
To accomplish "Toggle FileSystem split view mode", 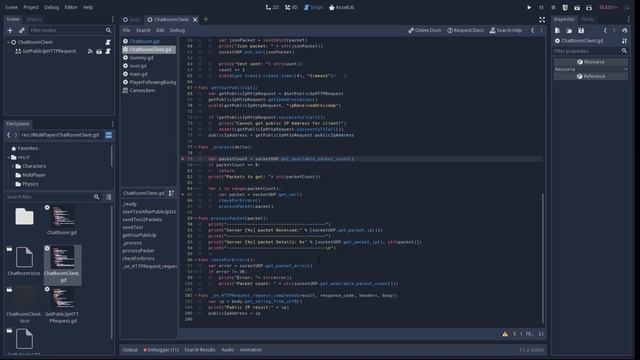I will [109, 135].
